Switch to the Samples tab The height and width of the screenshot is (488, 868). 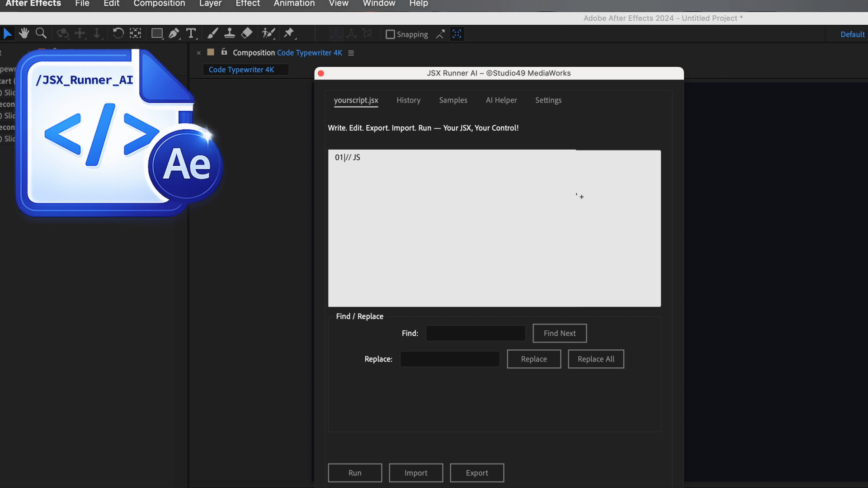(453, 100)
